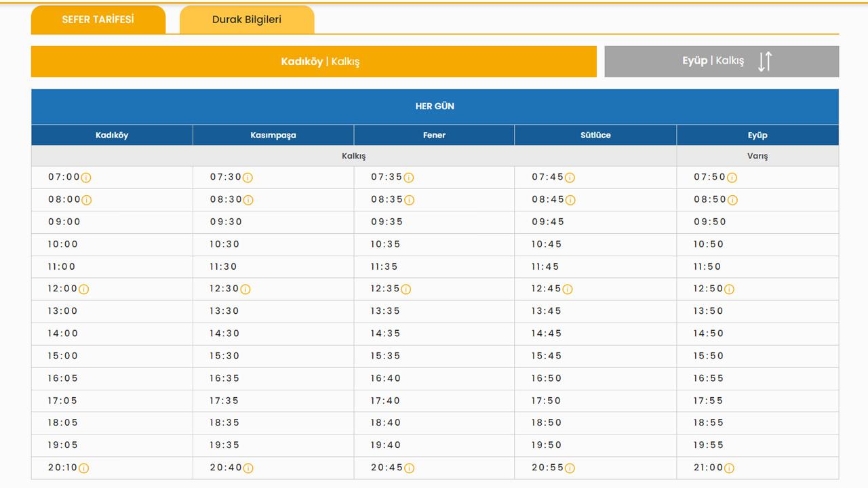Select the 13:35 Fener time
This screenshot has width=868, height=488.
pyautogui.click(x=385, y=311)
